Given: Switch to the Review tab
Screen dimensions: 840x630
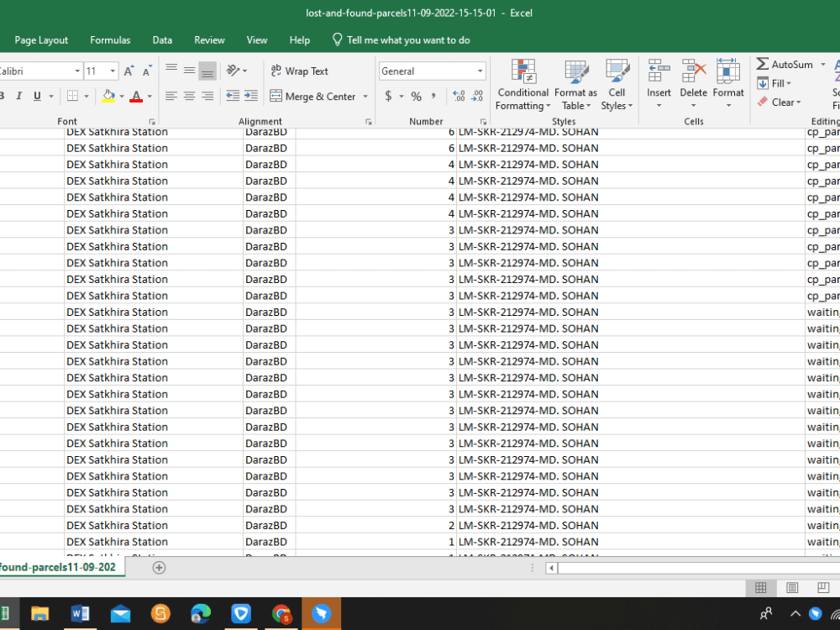Looking at the screenshot, I should click(x=209, y=40).
